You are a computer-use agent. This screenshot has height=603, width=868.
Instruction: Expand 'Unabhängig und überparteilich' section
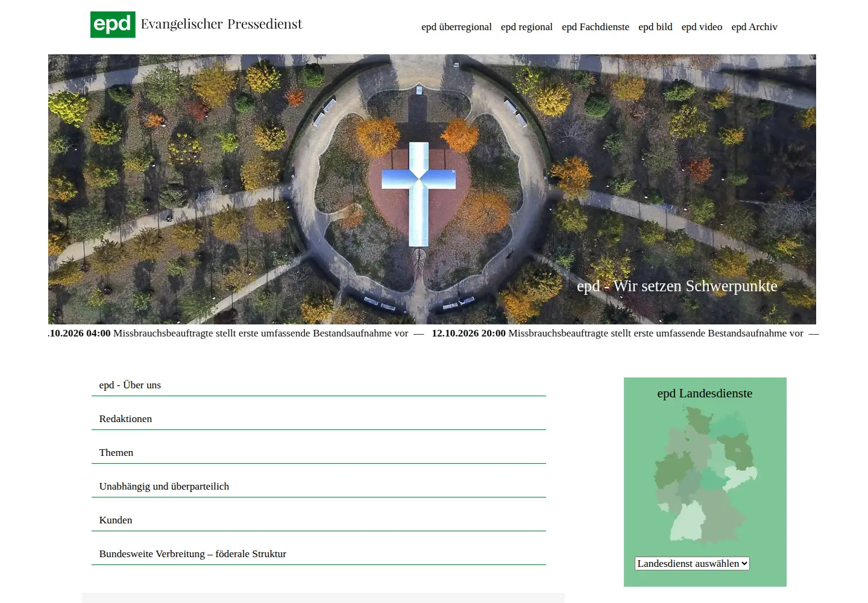[319, 486]
